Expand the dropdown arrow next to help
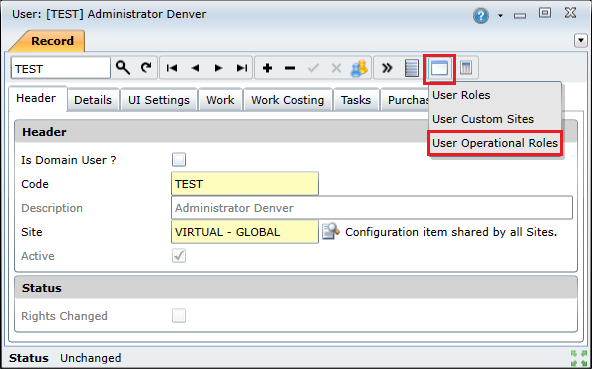 coord(500,16)
